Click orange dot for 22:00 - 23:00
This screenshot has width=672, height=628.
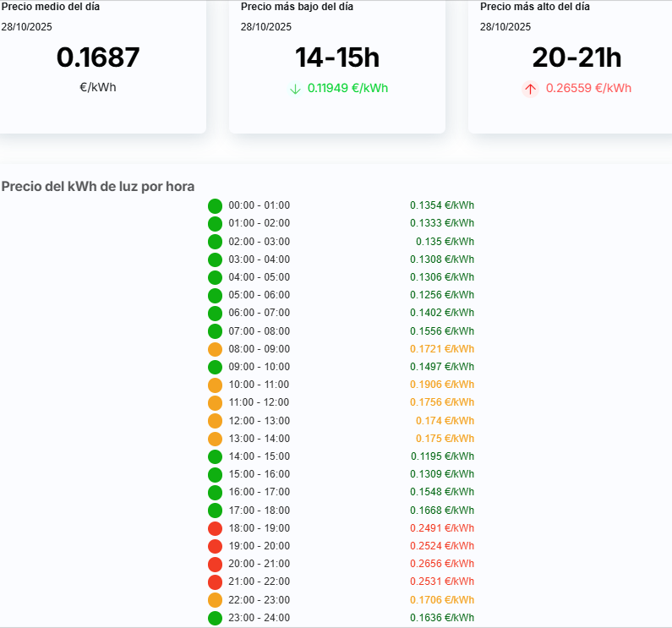pos(215,600)
